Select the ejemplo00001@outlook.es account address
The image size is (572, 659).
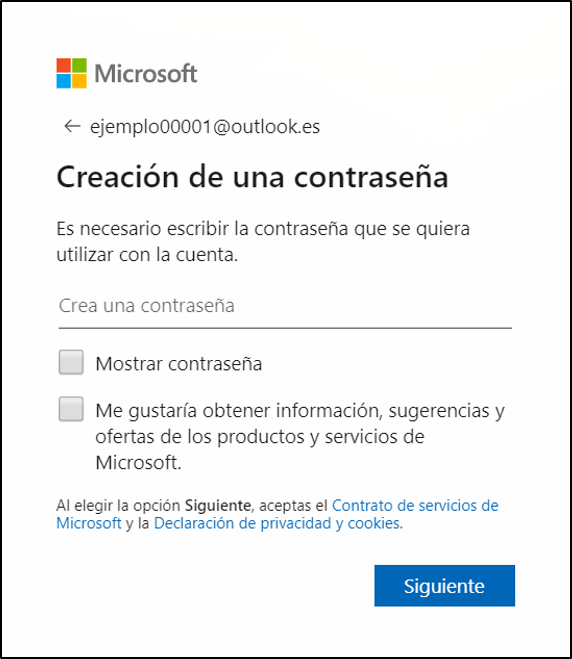point(205,127)
